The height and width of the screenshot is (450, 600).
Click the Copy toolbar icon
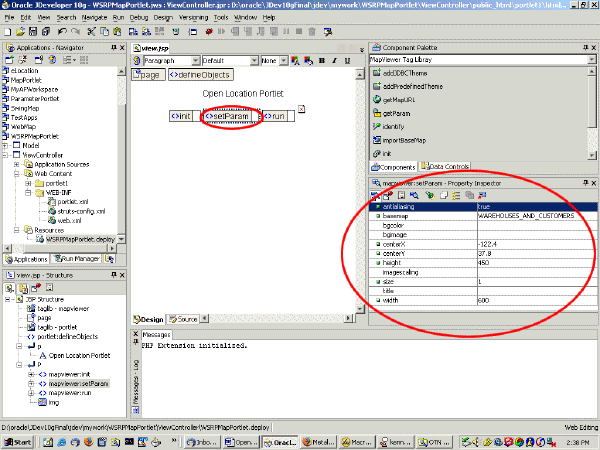pyautogui.click(x=104, y=32)
